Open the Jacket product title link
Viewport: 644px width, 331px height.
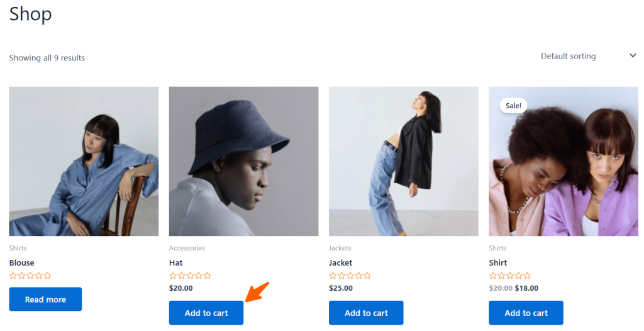(341, 263)
